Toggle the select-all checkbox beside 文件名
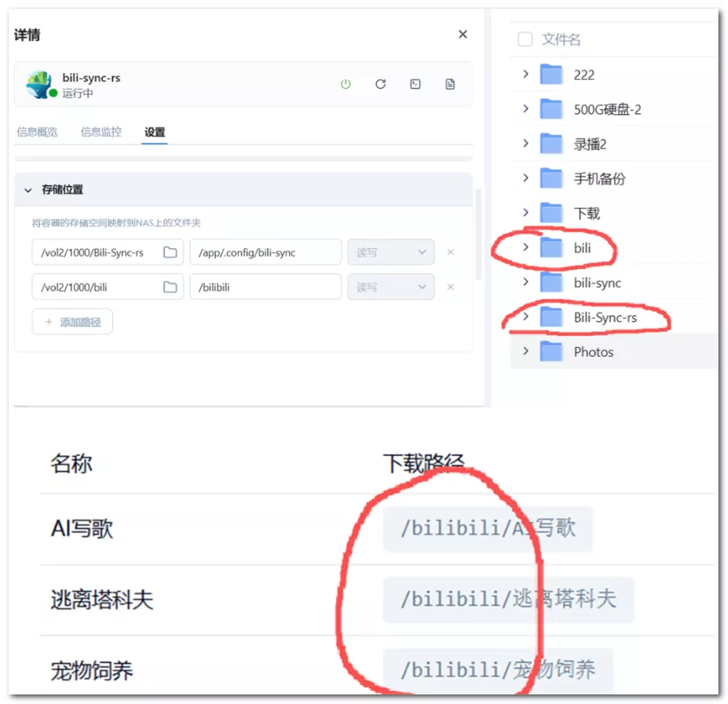 (525, 39)
